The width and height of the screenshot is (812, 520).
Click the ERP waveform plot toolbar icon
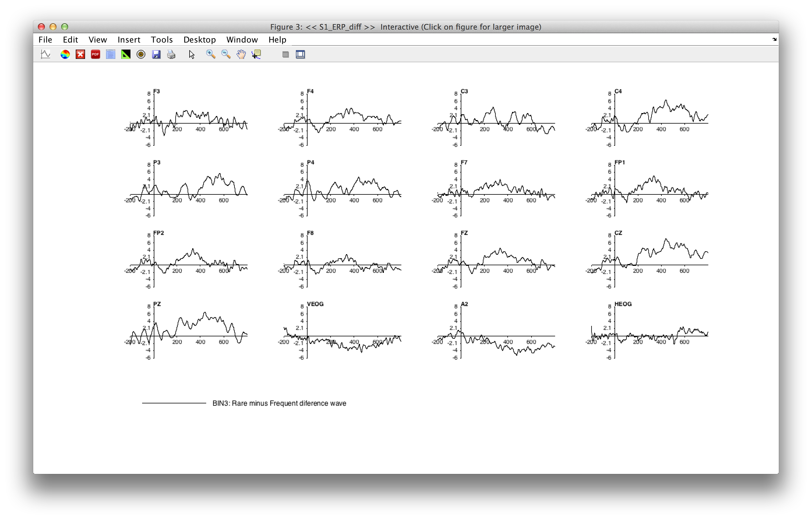tap(45, 55)
